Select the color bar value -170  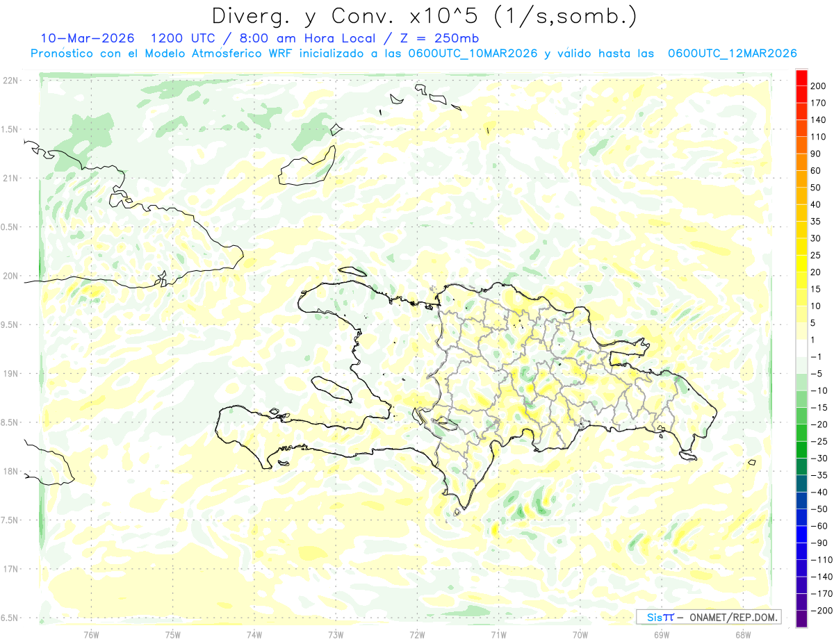pos(820,593)
